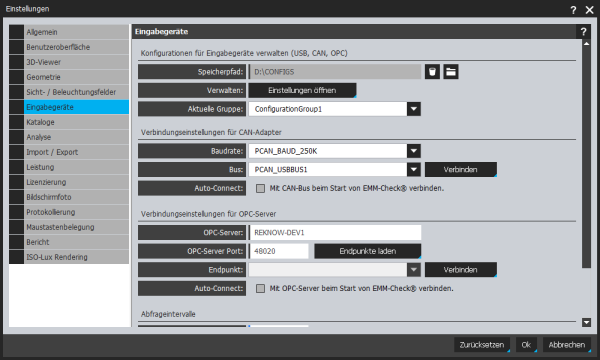Open the Geometrie category
Image resolution: width=600 pixels, height=360 pixels.
click(69, 77)
